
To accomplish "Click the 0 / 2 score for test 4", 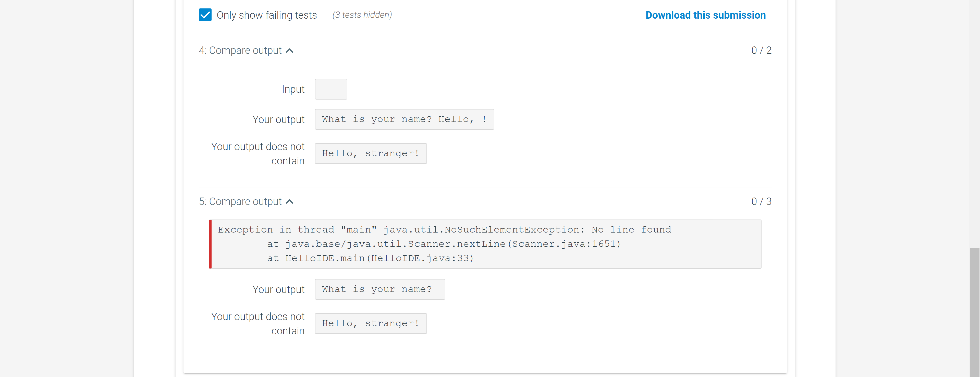I will tap(761, 51).
